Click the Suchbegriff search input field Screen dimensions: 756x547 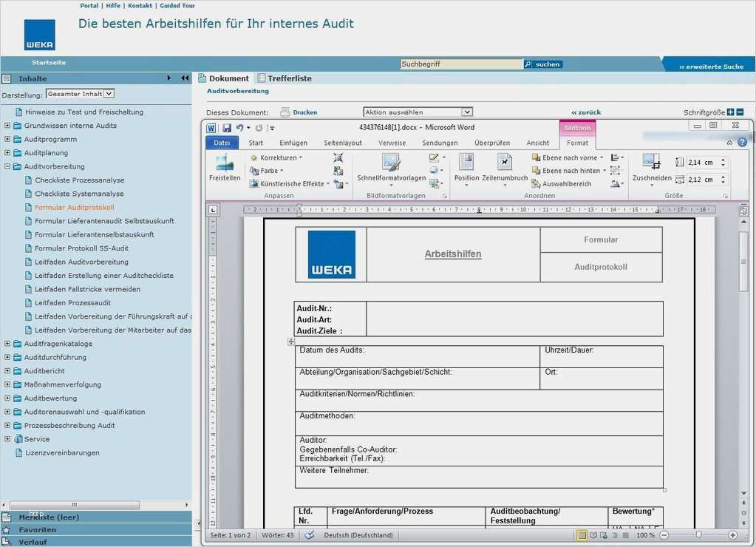(x=461, y=64)
